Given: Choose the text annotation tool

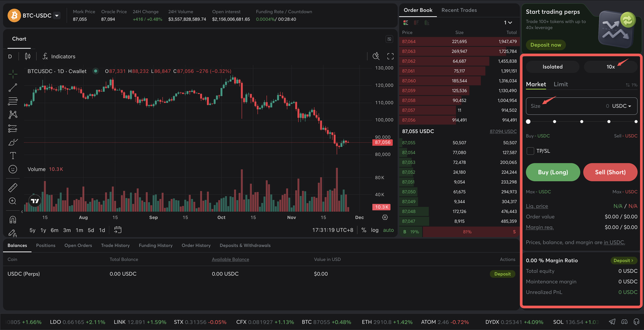Looking at the screenshot, I should tap(13, 155).
